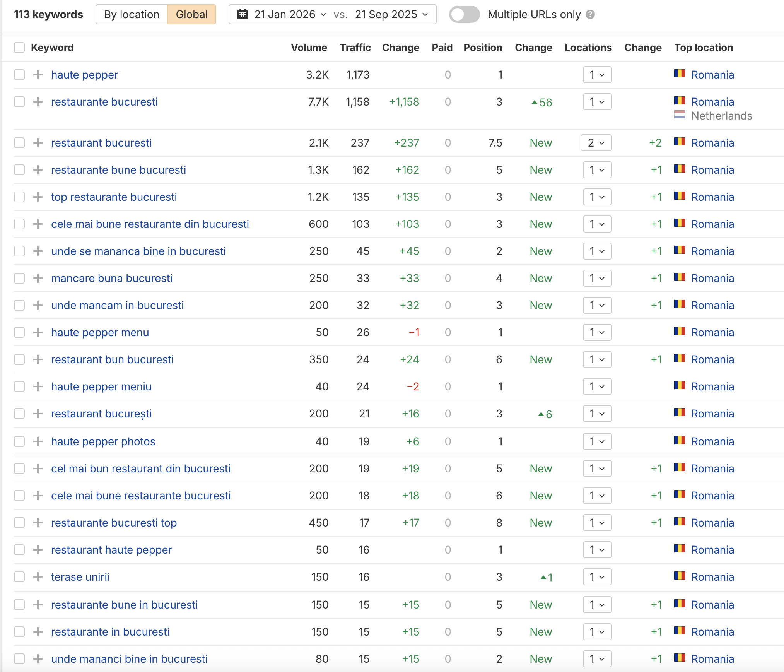Select the Global tab
784x672 pixels.
tap(191, 15)
